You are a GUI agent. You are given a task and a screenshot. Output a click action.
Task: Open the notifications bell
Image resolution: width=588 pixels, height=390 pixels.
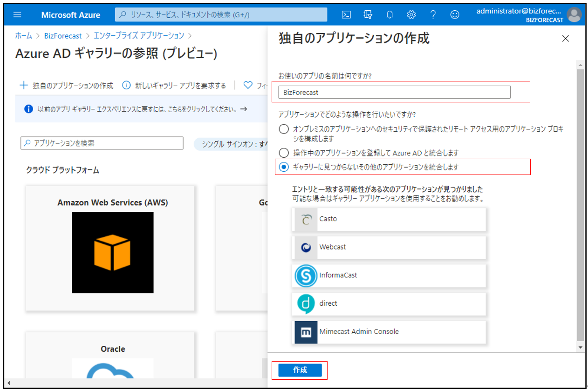click(390, 15)
